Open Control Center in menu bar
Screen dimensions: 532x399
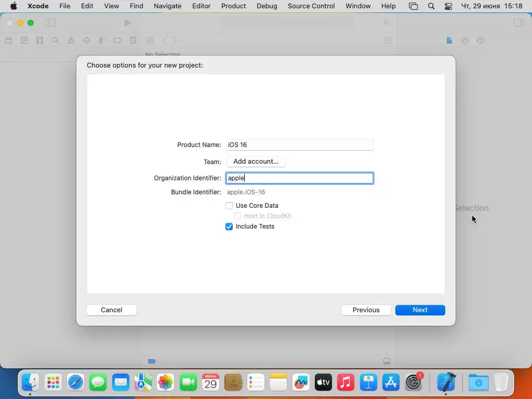[x=448, y=6]
